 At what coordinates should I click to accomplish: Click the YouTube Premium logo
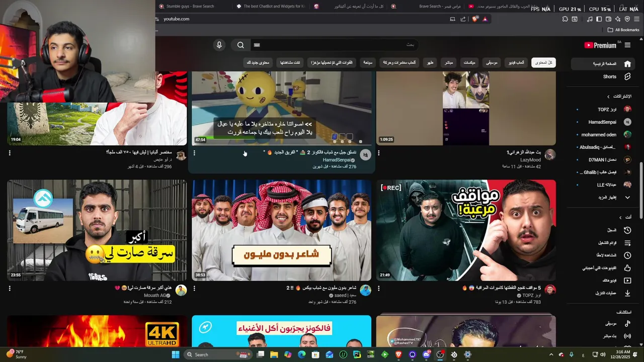600,45
